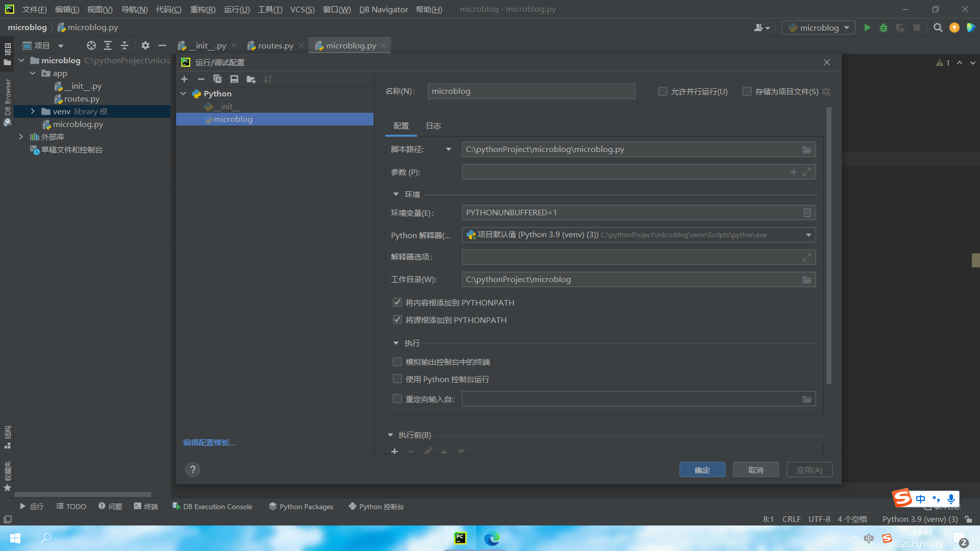Click the Debug bug icon in toolbar

pos(884,28)
